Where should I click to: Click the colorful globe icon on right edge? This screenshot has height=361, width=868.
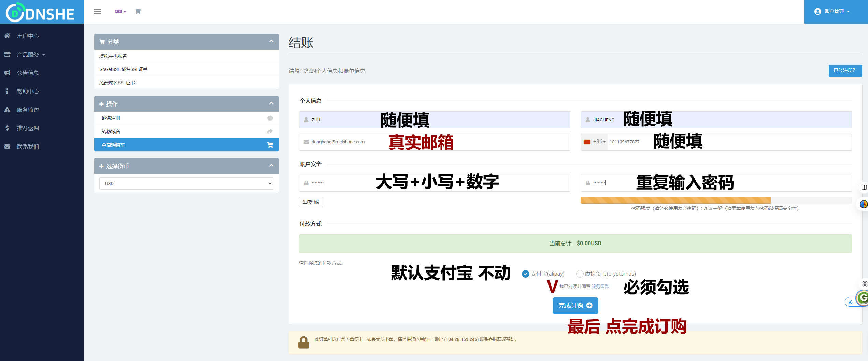click(864, 204)
